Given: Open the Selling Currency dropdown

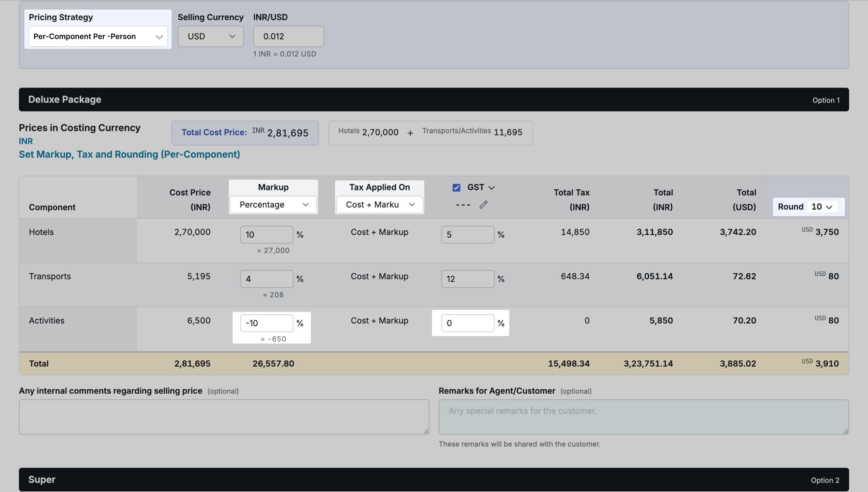Looking at the screenshot, I should tap(210, 36).
